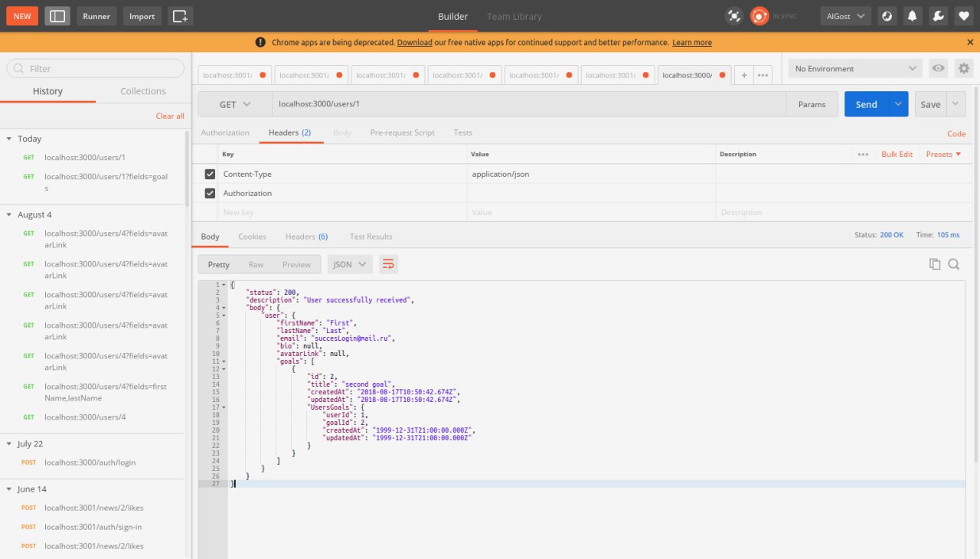980x559 pixels.
Task: Uncheck the Content-Type header checkbox
Action: [211, 175]
